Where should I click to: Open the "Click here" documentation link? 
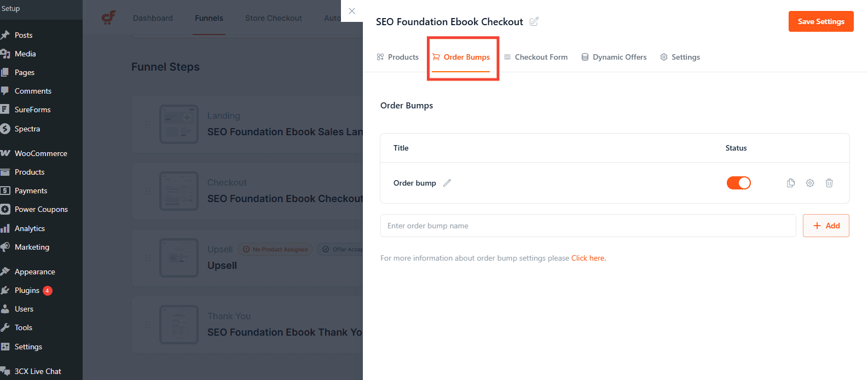587,257
